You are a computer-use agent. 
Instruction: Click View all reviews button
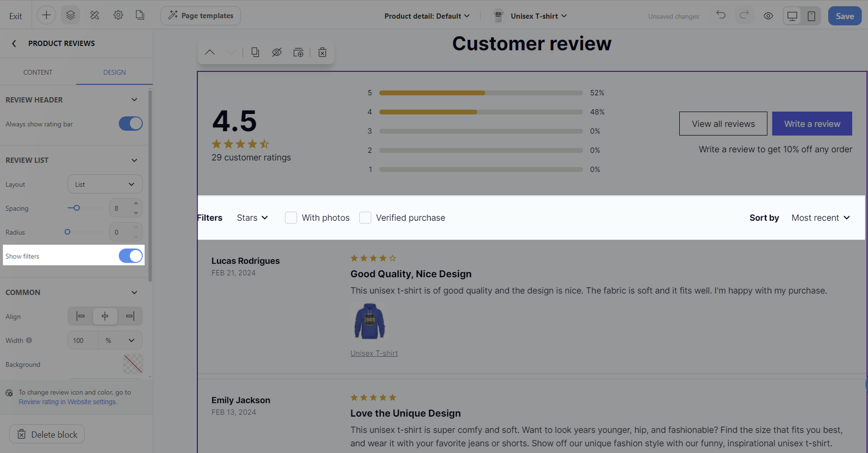click(x=723, y=124)
